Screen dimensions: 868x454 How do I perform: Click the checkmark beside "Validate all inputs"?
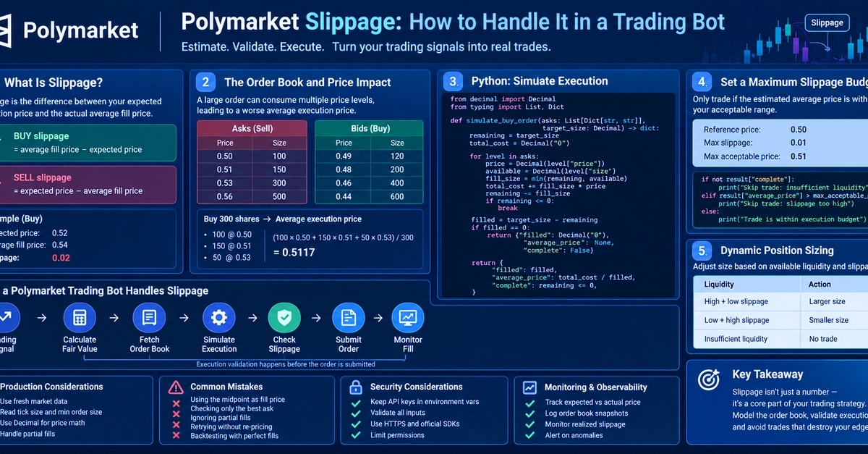click(355, 413)
